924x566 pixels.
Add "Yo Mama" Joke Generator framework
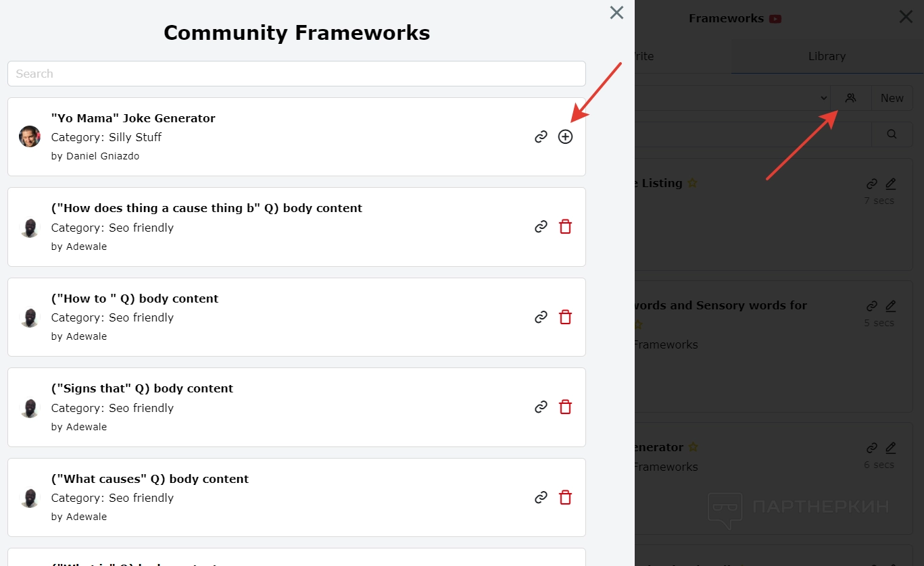coord(565,137)
